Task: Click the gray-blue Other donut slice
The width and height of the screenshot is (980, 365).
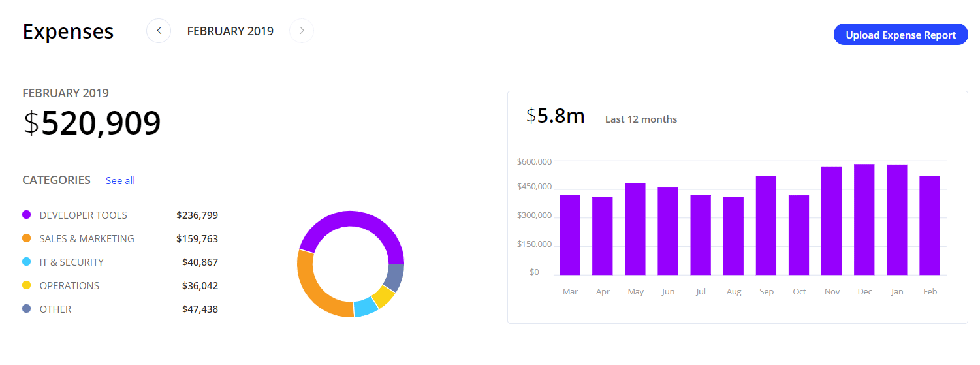Action: (395, 277)
